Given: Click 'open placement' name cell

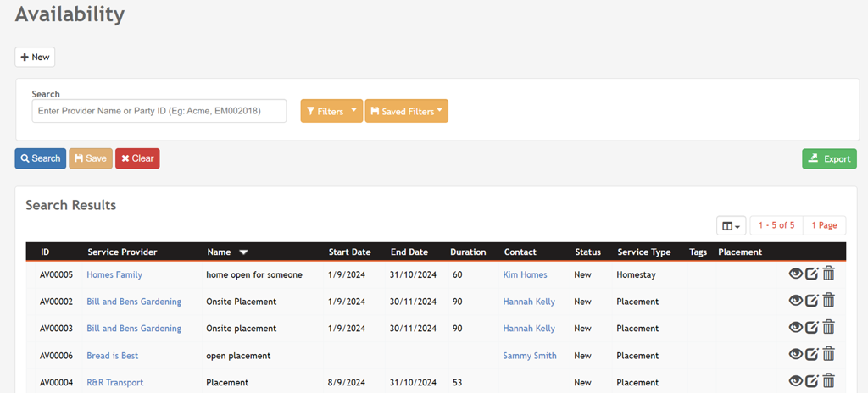Looking at the screenshot, I should click(238, 356).
